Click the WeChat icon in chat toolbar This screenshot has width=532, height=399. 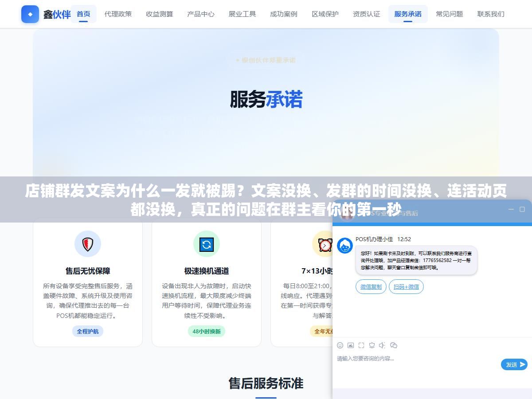click(x=393, y=345)
